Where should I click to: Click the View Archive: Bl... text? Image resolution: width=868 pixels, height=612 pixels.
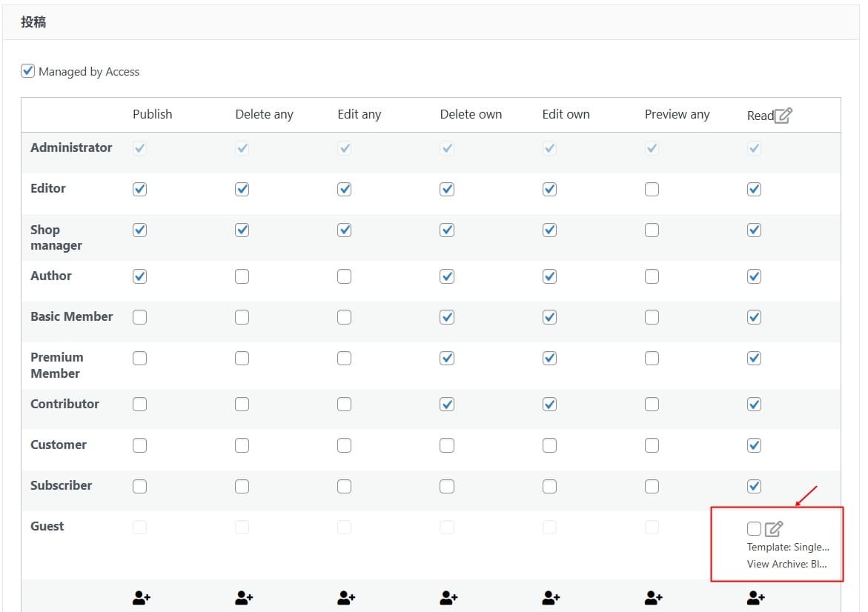pos(786,565)
